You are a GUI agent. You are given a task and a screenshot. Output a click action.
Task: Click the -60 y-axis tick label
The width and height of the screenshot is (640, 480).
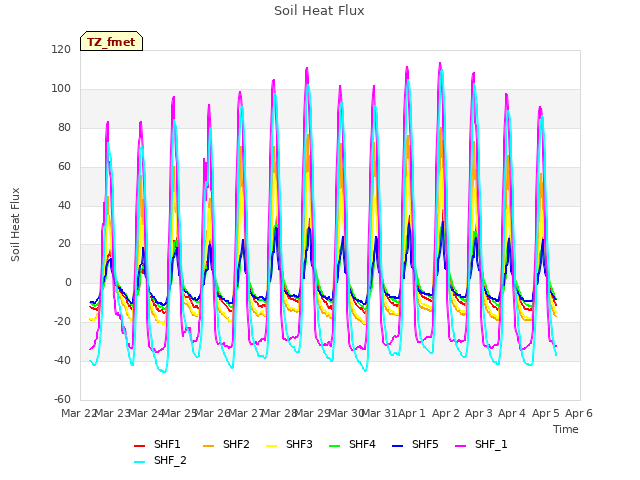pos(62,399)
